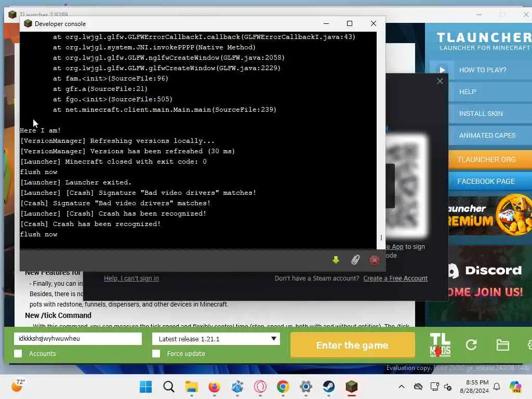Click the console vertical scrollbar thumb
The image size is (532, 399).
pos(381,237)
